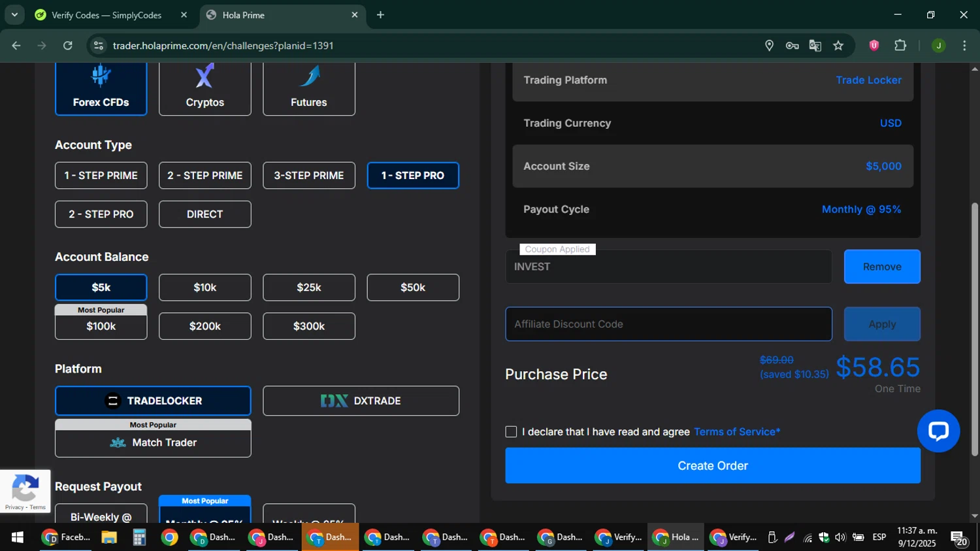Go back to the previous page
980x551 pixels.
pos(16,45)
